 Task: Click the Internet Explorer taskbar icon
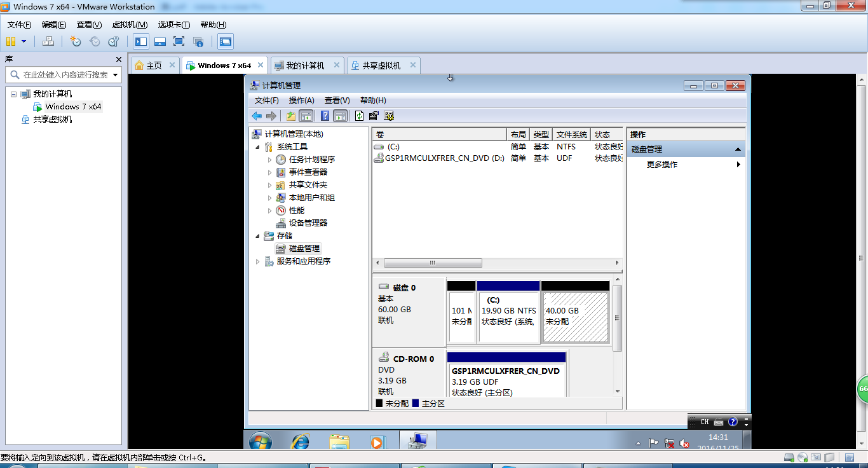pos(299,441)
